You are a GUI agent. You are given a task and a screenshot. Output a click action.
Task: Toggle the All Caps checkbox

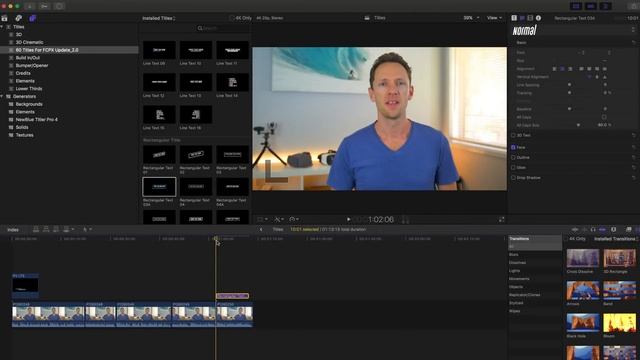[604, 117]
